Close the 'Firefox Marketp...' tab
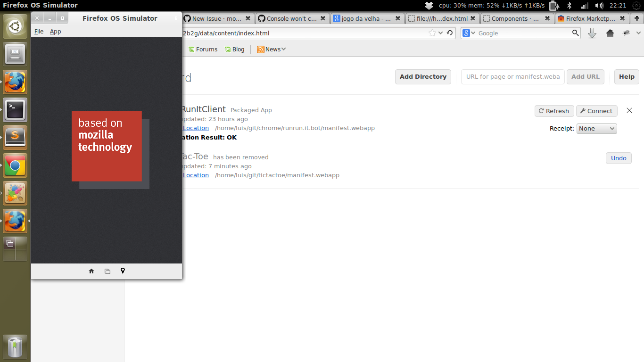The image size is (644, 362). (x=623, y=18)
